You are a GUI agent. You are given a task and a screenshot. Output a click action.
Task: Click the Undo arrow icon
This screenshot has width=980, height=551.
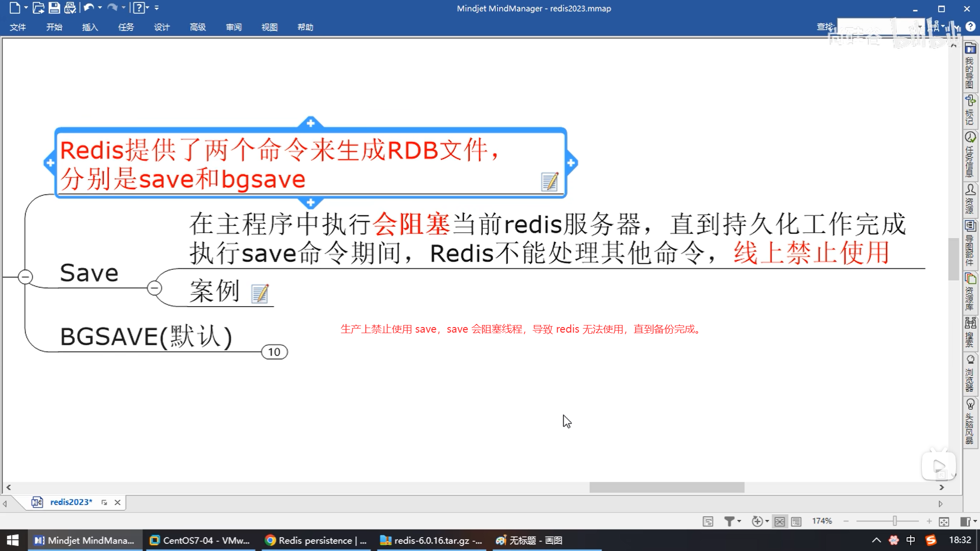(x=89, y=8)
